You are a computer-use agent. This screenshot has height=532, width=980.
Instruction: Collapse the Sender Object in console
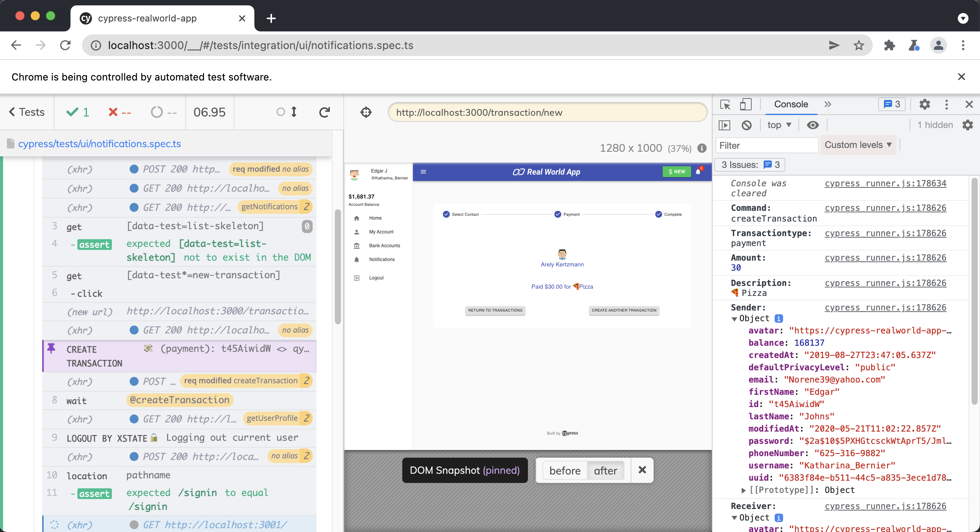click(x=734, y=319)
